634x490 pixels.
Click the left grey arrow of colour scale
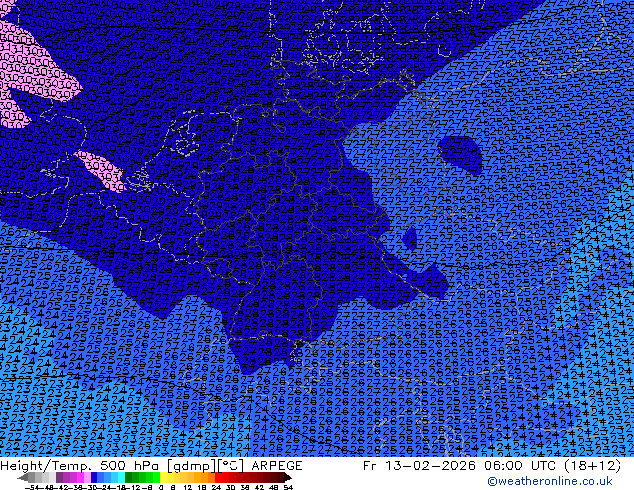23,477
